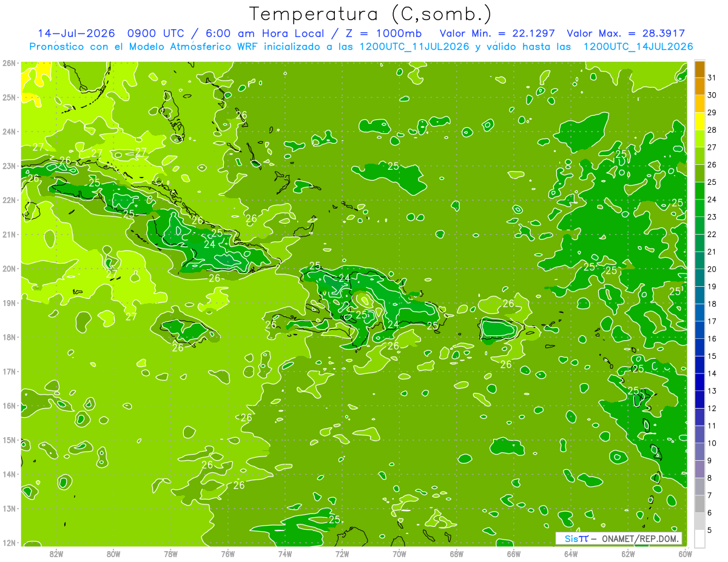Click the title "Temperatura (C,somb.)"

point(371,14)
